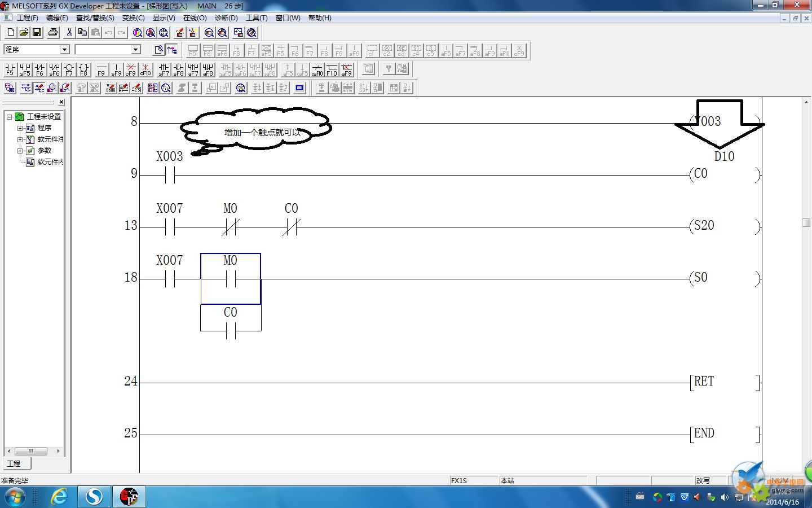This screenshot has height=508, width=812.
Task: Insert parallel open contact sF5
Action: point(25,70)
